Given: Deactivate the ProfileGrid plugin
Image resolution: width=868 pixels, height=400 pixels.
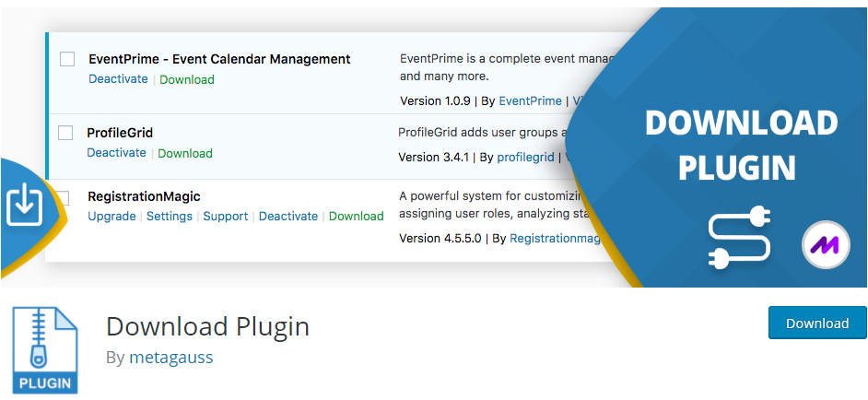Looking at the screenshot, I should pos(116,153).
